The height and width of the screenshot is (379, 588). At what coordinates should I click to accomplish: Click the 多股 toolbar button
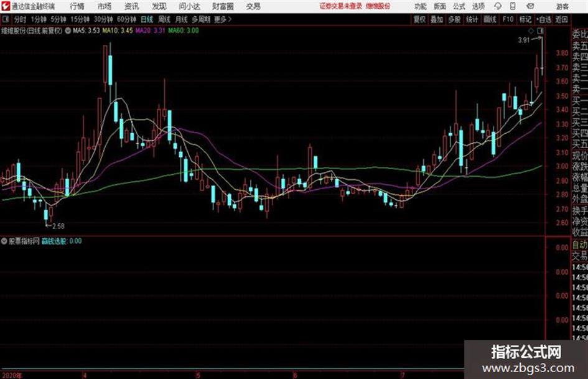(454, 19)
